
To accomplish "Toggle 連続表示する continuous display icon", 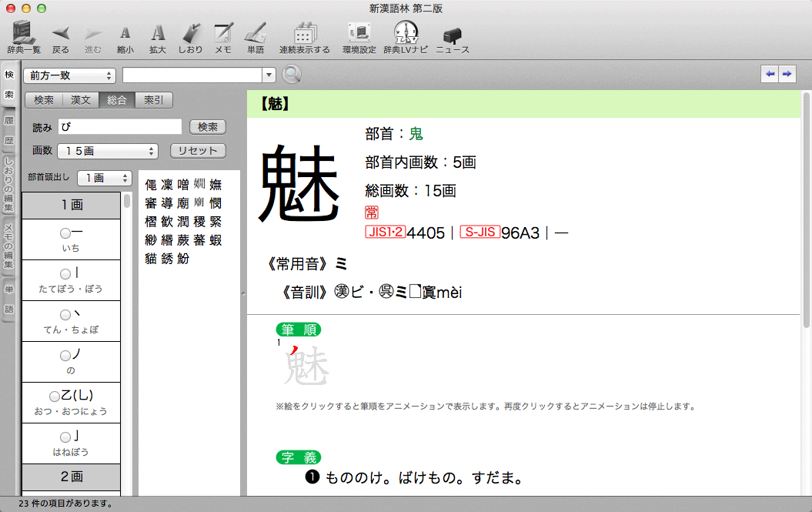I will (304, 33).
